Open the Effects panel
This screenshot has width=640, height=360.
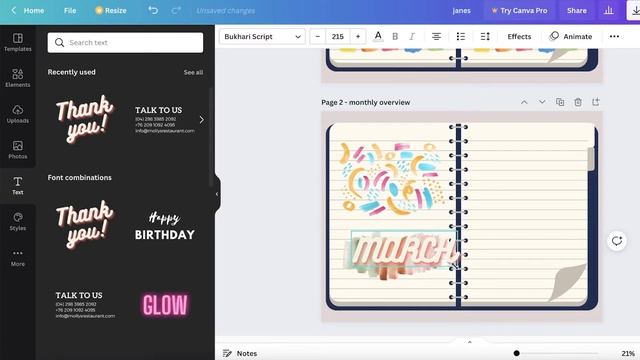519,36
